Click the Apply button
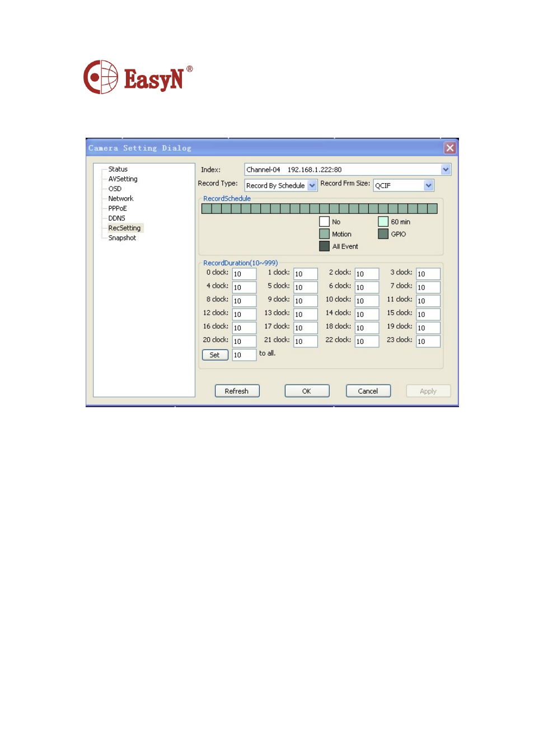Image resolution: width=534 pixels, height=756 pixels. click(x=428, y=391)
